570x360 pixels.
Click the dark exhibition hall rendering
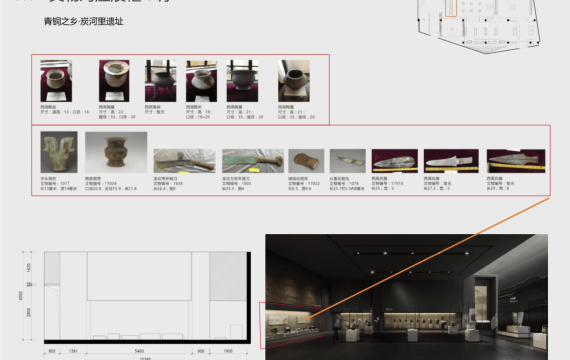click(406, 297)
